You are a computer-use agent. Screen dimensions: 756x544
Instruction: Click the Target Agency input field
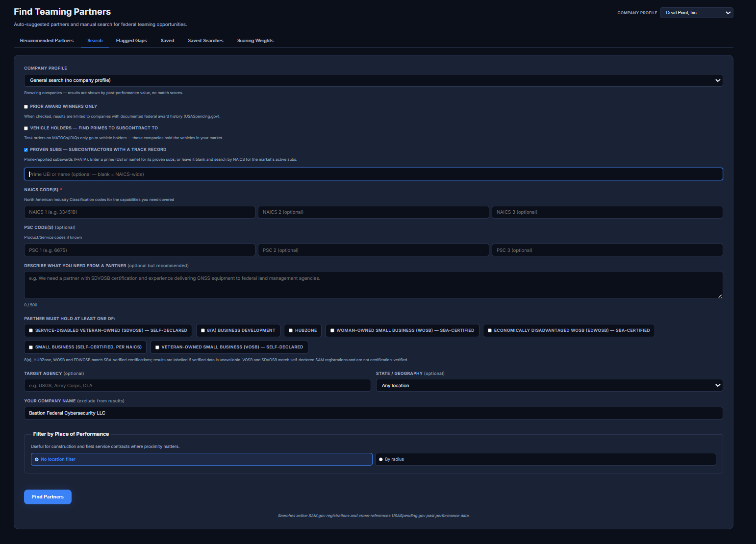pyautogui.click(x=198, y=386)
